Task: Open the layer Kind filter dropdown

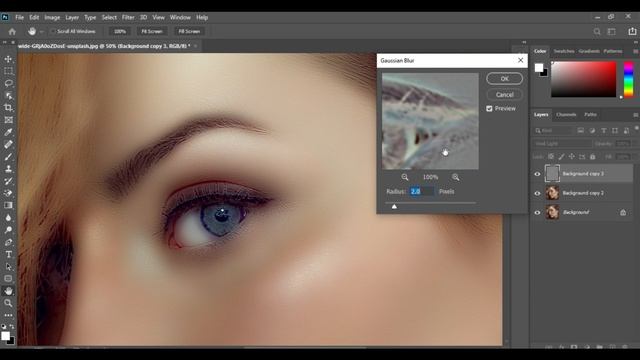Action: [553, 131]
